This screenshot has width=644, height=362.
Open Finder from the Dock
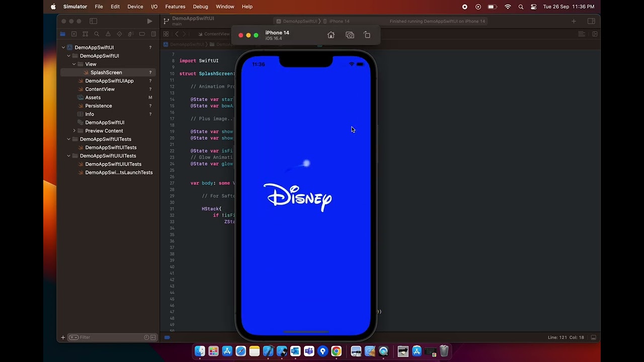coord(200,351)
